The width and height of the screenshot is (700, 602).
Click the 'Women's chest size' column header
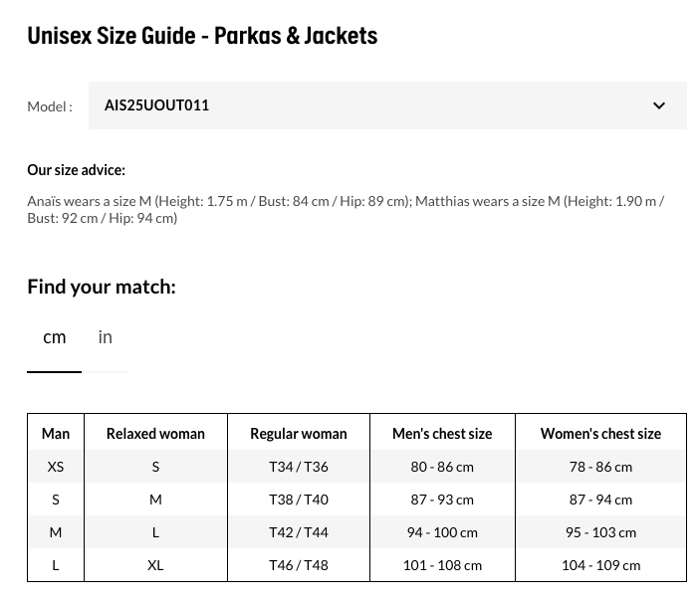coord(600,433)
